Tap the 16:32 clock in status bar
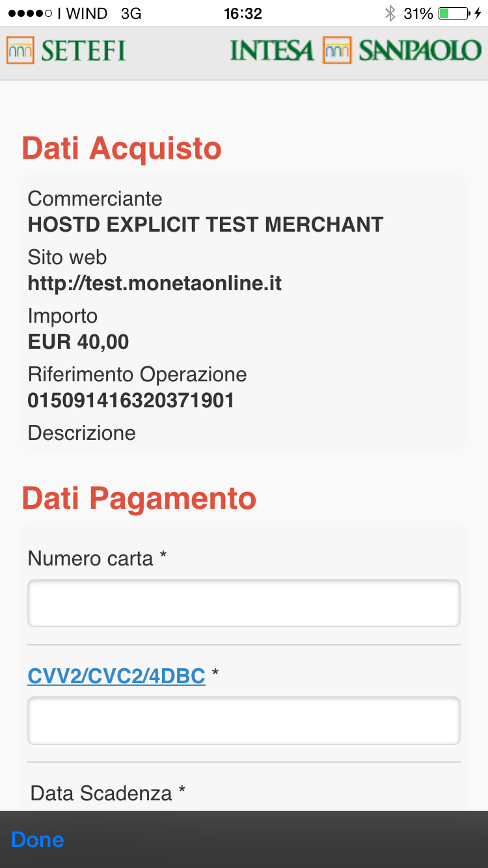Image resolution: width=488 pixels, height=868 pixels. click(x=242, y=13)
